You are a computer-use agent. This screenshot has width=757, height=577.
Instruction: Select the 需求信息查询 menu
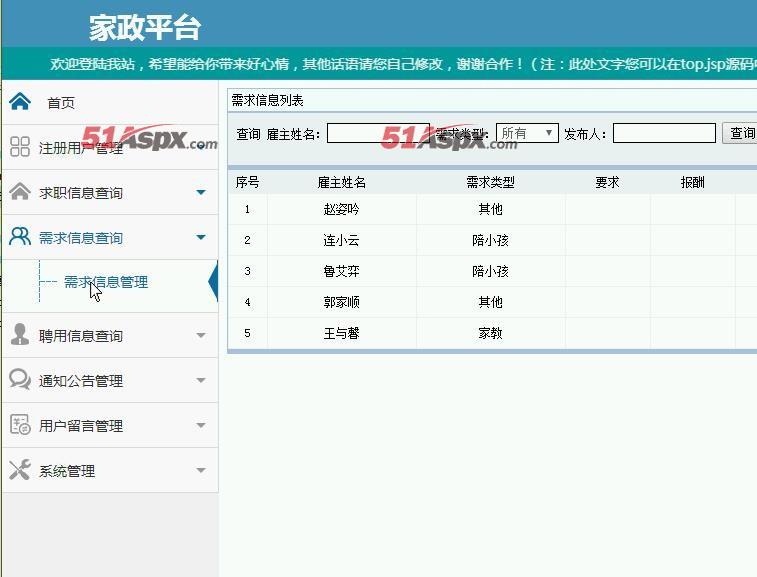tap(81, 238)
